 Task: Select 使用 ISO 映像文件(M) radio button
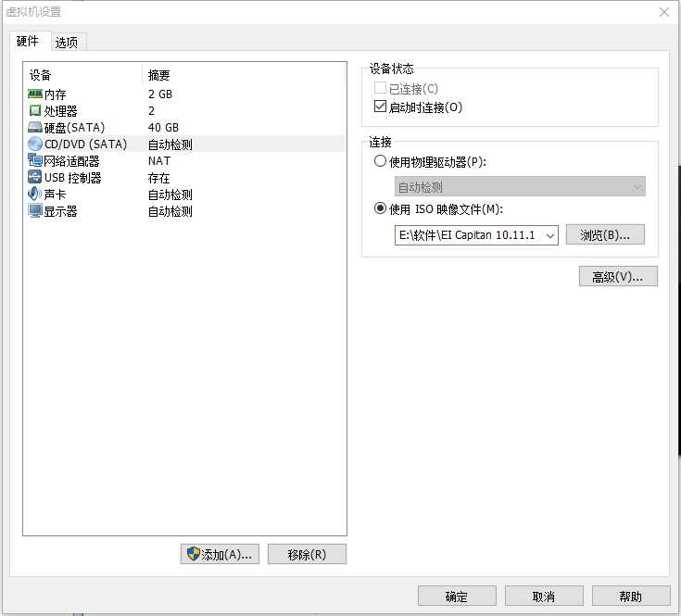point(380,208)
